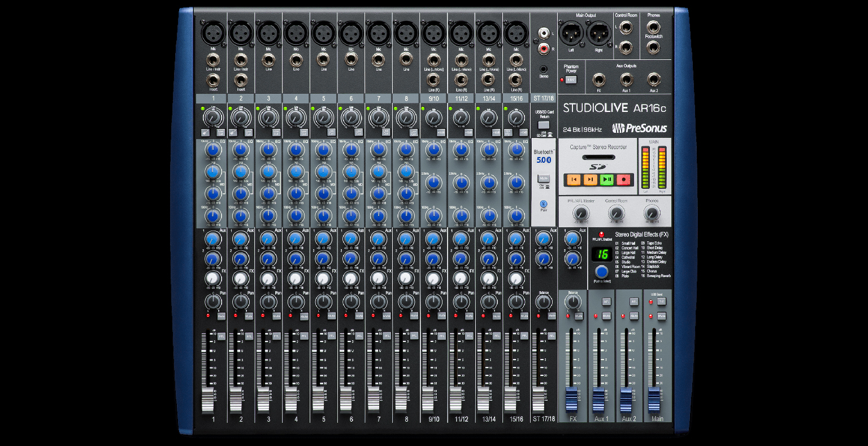This screenshot has height=446, width=868.
Task: Select the channel 1 Insert jack
Action: (213, 79)
